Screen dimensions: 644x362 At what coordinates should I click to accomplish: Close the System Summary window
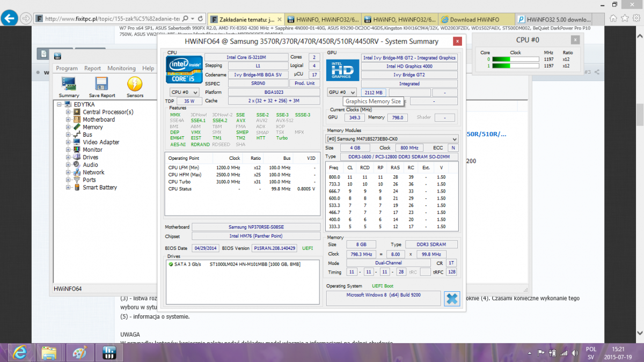pyautogui.click(x=457, y=41)
